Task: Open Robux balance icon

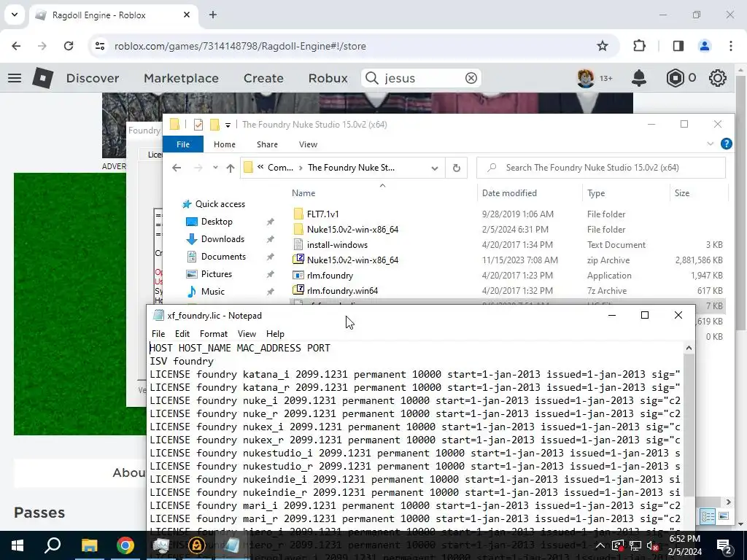Action: [x=675, y=78]
